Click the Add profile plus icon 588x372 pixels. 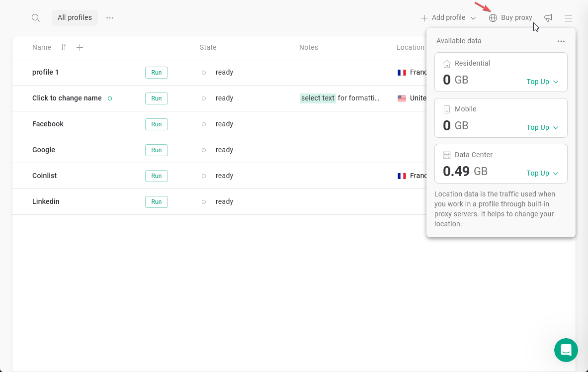click(424, 18)
